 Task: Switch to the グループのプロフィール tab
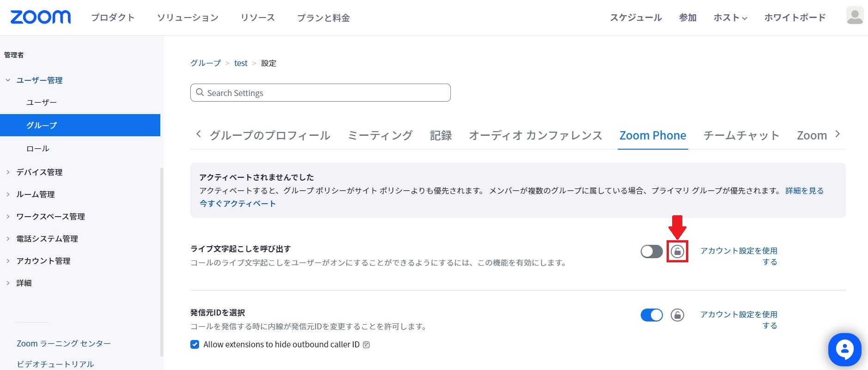pyautogui.click(x=270, y=135)
